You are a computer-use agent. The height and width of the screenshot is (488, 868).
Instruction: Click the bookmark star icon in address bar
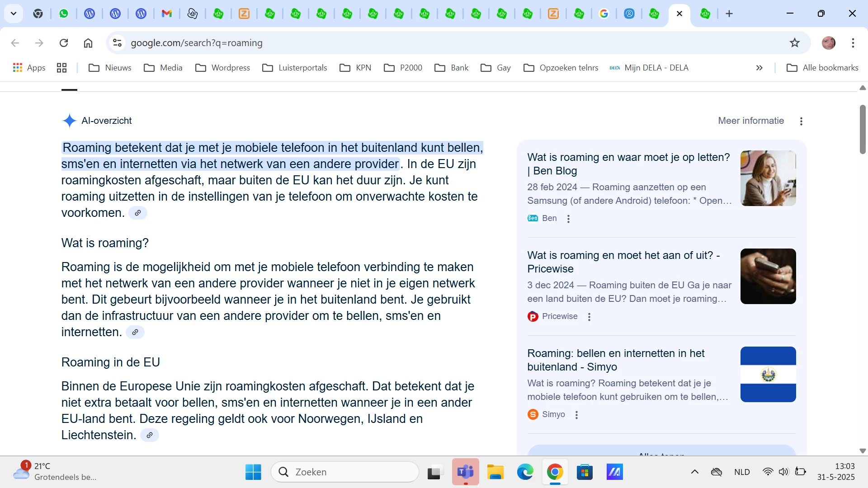point(794,43)
